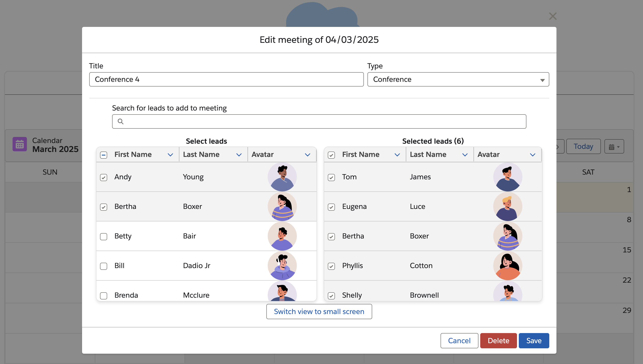This screenshot has width=643, height=364.
Task: Click the 'Cotton' last name cell
Action: pos(421,266)
